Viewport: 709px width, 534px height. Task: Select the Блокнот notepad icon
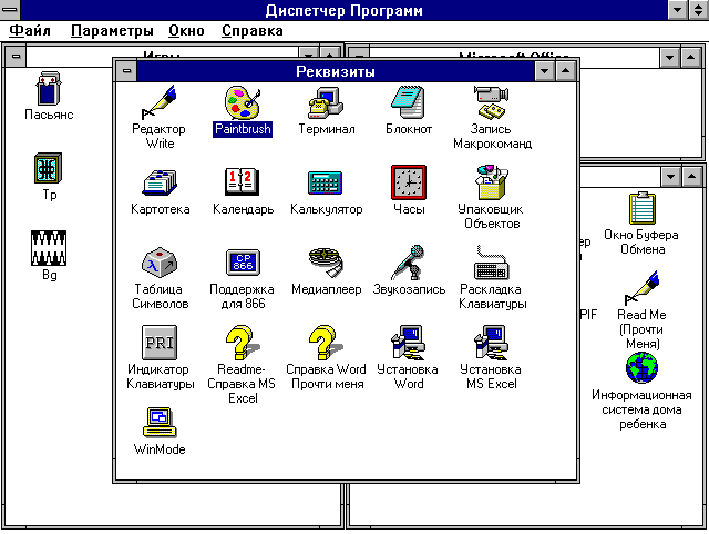pyautogui.click(x=408, y=103)
